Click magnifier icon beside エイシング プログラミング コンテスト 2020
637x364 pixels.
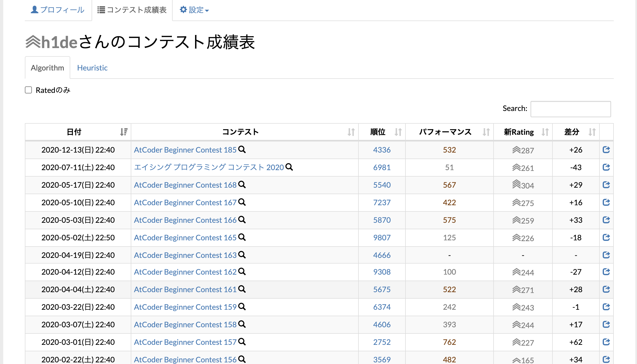289,167
